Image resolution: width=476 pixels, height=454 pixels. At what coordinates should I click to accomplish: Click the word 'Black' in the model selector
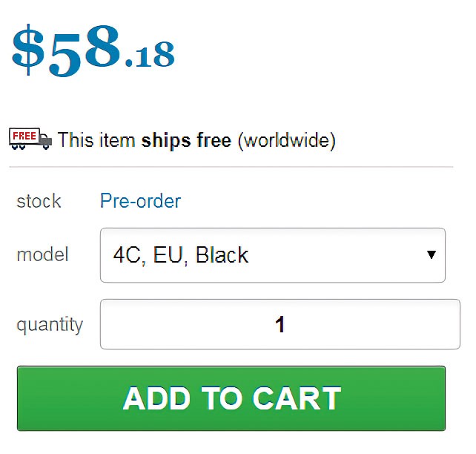pos(222,255)
